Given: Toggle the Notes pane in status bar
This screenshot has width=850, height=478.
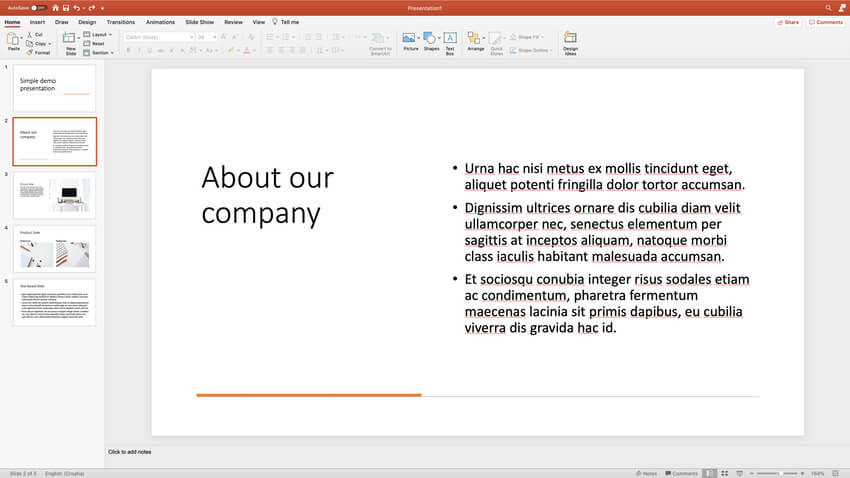Looking at the screenshot, I should [646, 473].
